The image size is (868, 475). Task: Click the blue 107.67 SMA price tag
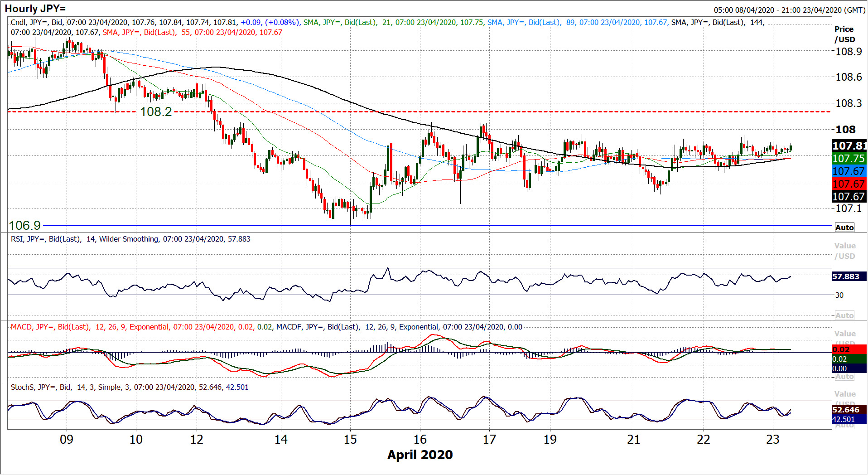(849, 171)
